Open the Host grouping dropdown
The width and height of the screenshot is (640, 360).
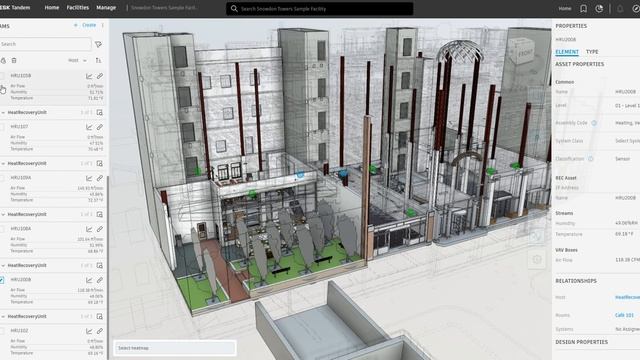click(78, 60)
